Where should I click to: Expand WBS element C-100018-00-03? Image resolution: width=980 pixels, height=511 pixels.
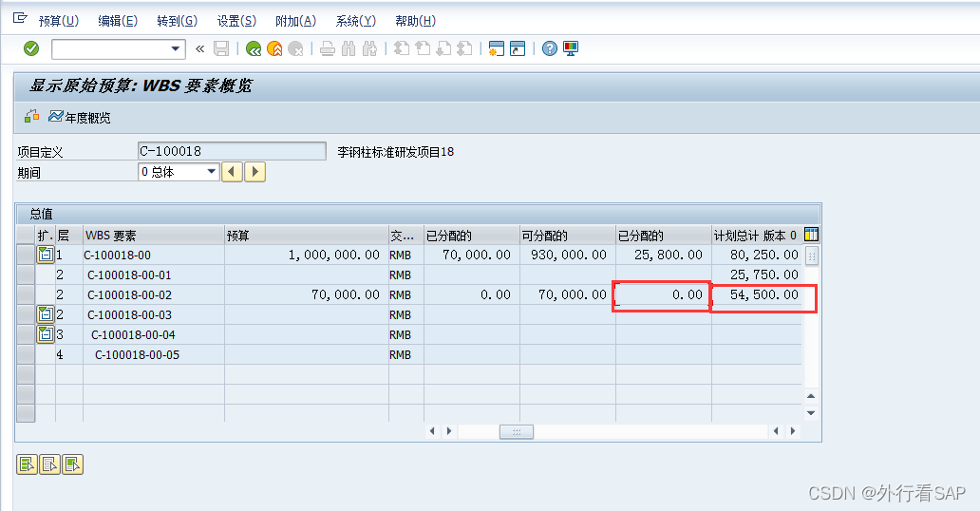(46, 314)
